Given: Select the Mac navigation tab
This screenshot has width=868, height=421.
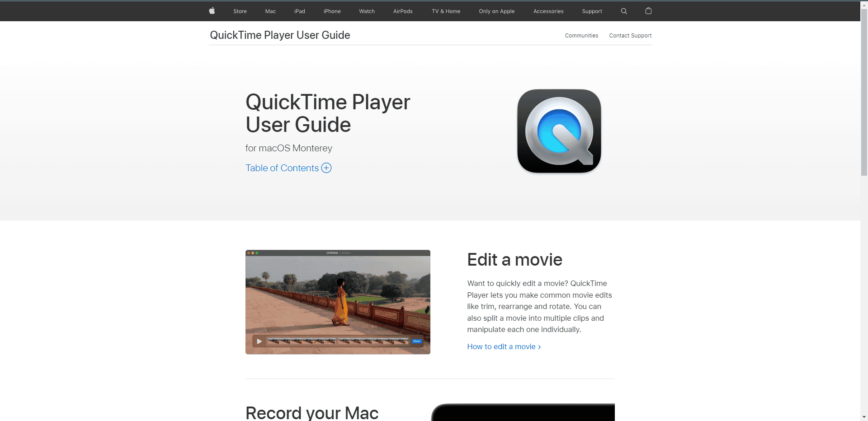Looking at the screenshot, I should coord(270,11).
